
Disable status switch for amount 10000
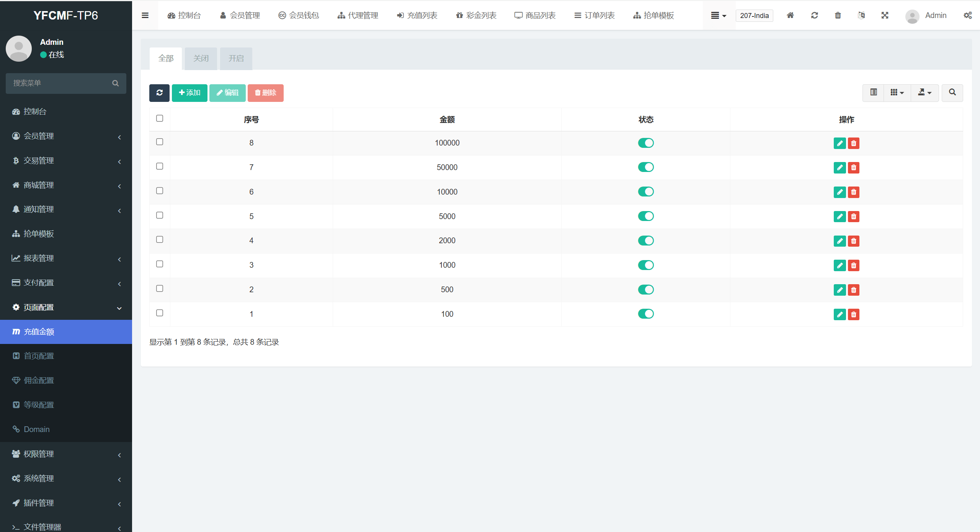645,192
